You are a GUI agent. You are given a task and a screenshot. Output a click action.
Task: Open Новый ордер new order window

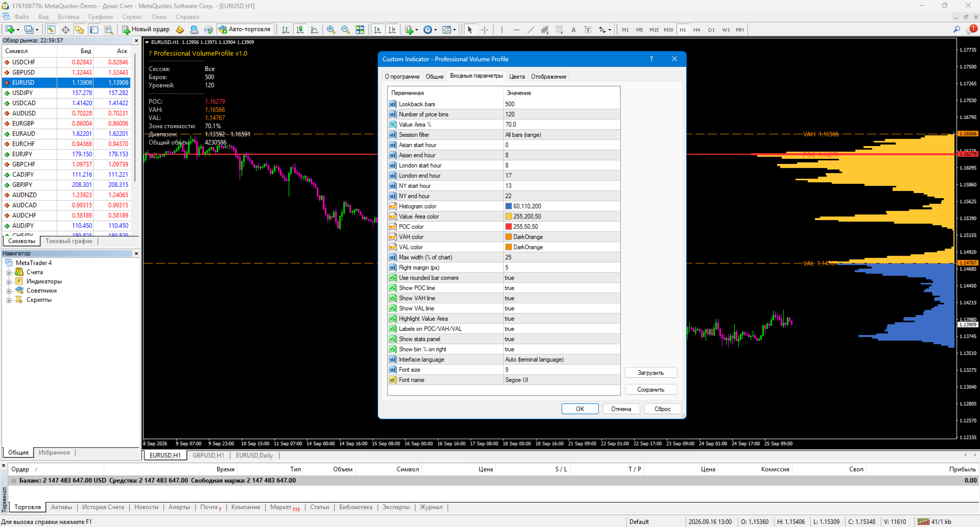[x=146, y=29]
